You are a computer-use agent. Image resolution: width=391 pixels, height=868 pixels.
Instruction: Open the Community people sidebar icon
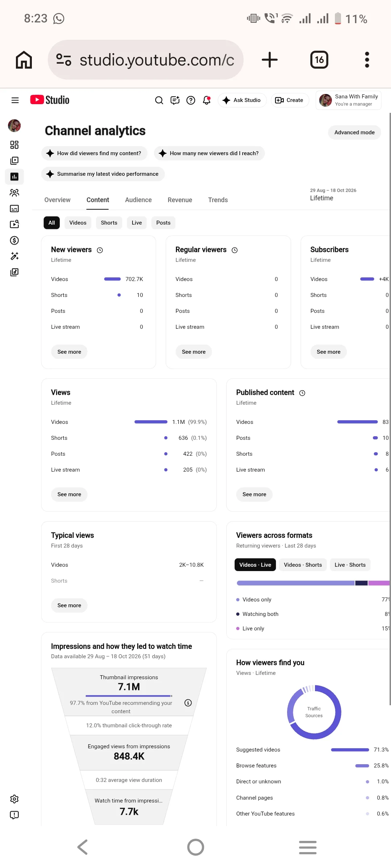14,193
